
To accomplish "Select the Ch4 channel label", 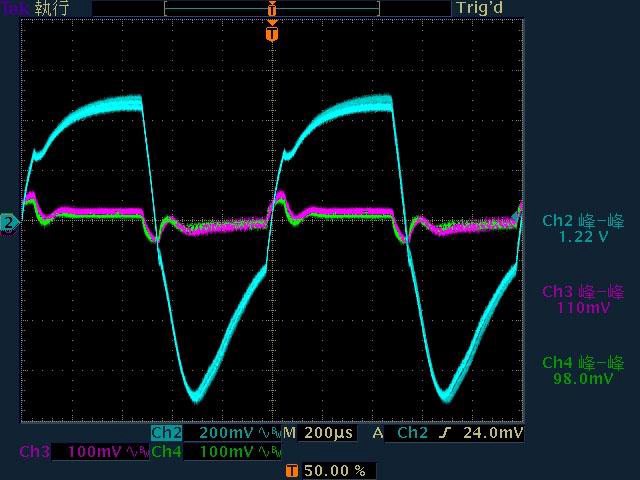I will 166,452.
